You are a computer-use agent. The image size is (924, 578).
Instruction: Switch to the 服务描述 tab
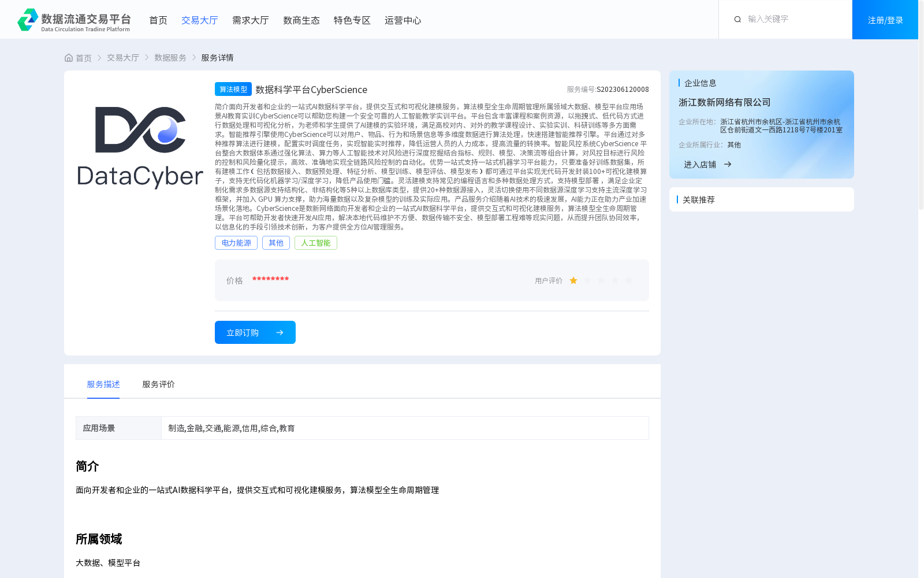coord(103,384)
